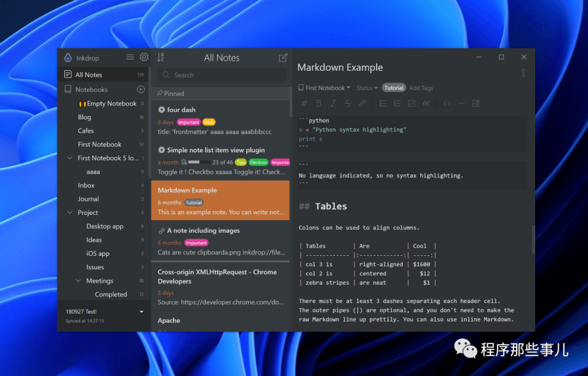
Task: Open the First Notebook selector dropdown
Action: [324, 88]
